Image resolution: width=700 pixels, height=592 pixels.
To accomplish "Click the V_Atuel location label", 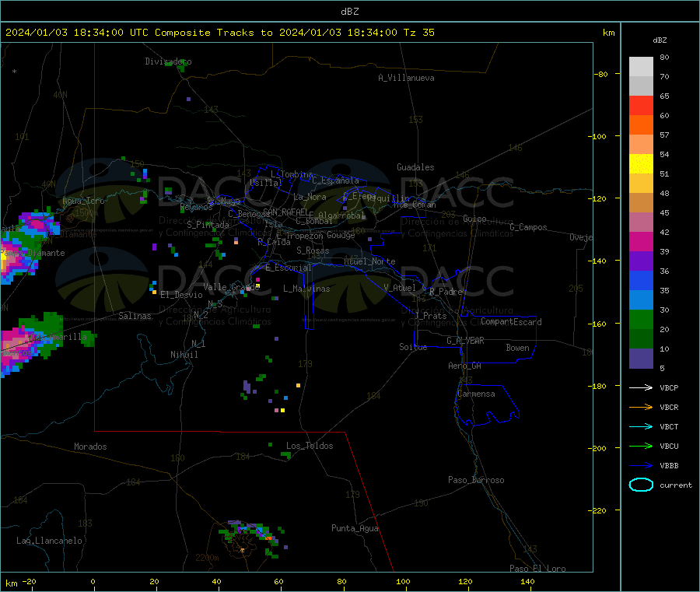I will click(x=400, y=288).
